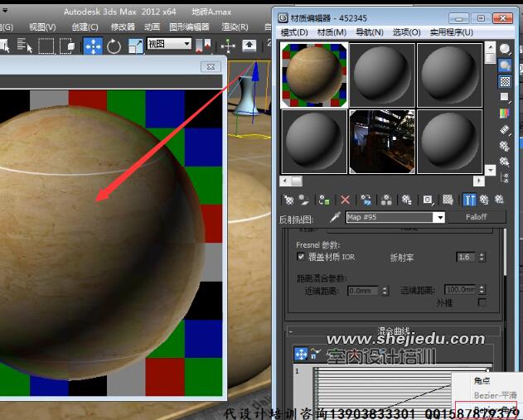Activate the Select and Rotate tool
Viewport: 523px width, 420px height.
coord(114,46)
